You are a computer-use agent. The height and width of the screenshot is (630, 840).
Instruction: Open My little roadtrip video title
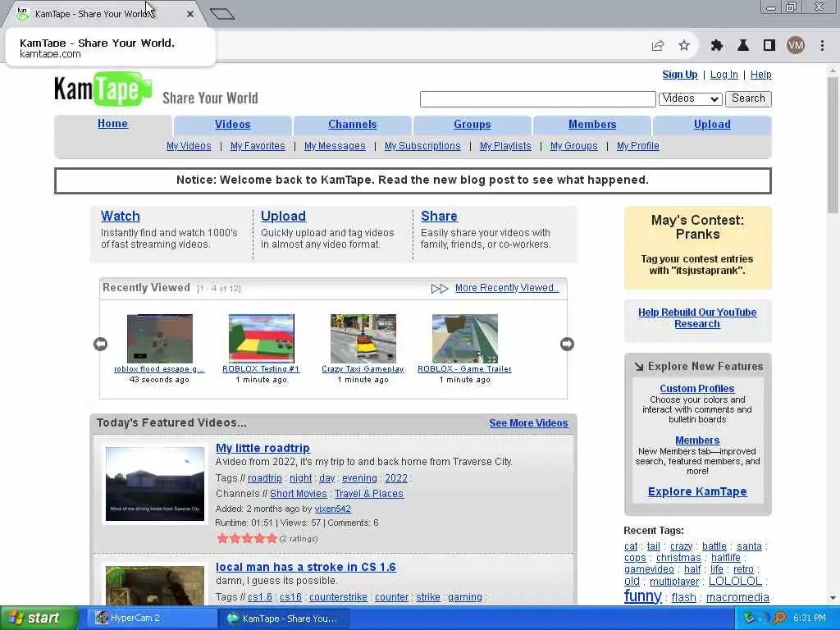pos(262,448)
